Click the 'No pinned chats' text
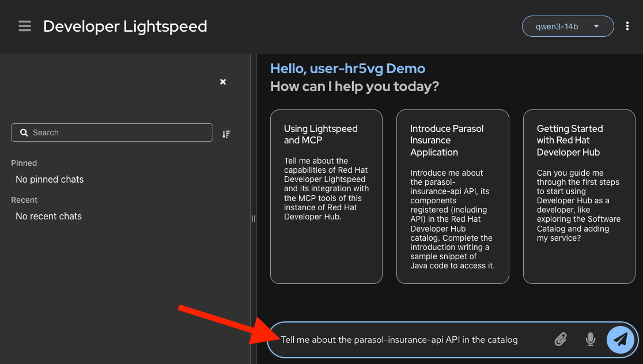Viewport: 643px width, 364px height. point(50,180)
